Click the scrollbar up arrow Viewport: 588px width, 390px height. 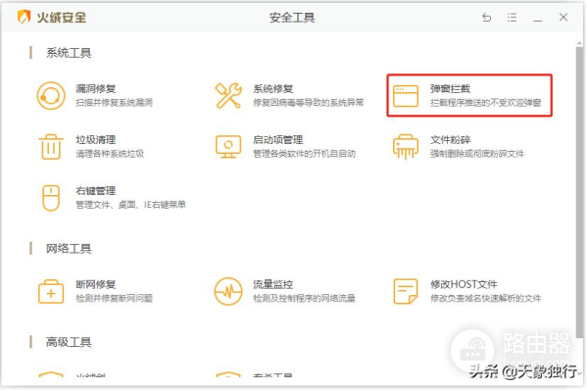coord(579,43)
